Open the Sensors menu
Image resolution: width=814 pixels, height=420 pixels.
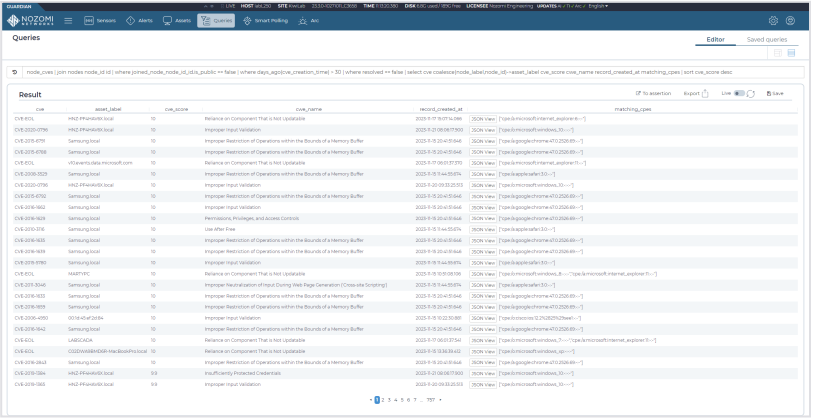[100, 20]
